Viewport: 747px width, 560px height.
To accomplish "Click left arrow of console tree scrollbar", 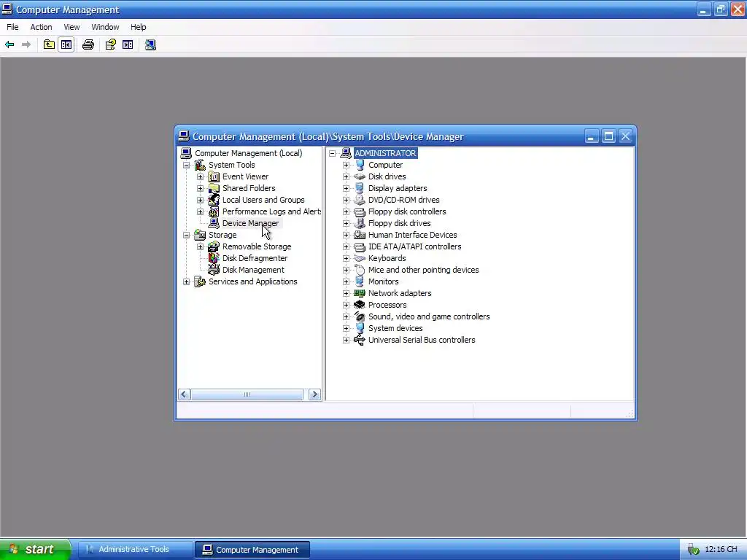I will [185, 394].
